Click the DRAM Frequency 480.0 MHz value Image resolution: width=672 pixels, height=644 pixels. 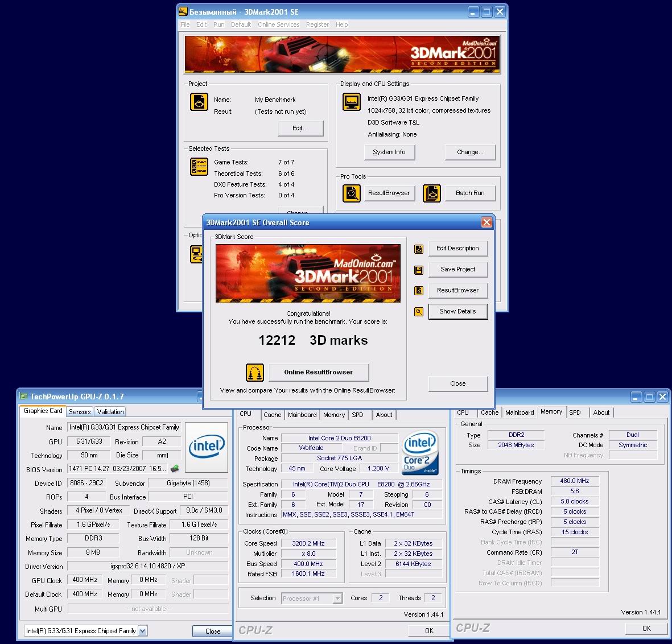[574, 481]
